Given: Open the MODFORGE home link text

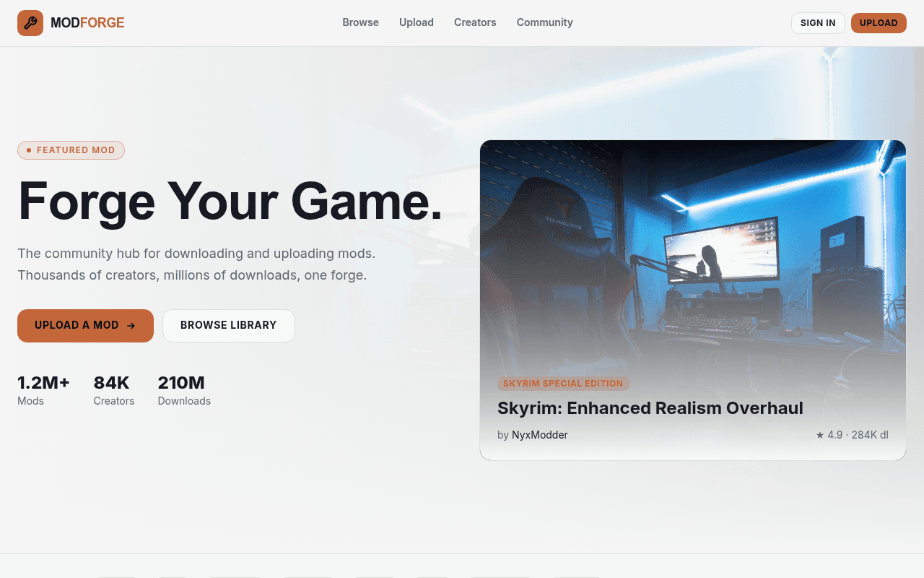Looking at the screenshot, I should pyautogui.click(x=87, y=23).
